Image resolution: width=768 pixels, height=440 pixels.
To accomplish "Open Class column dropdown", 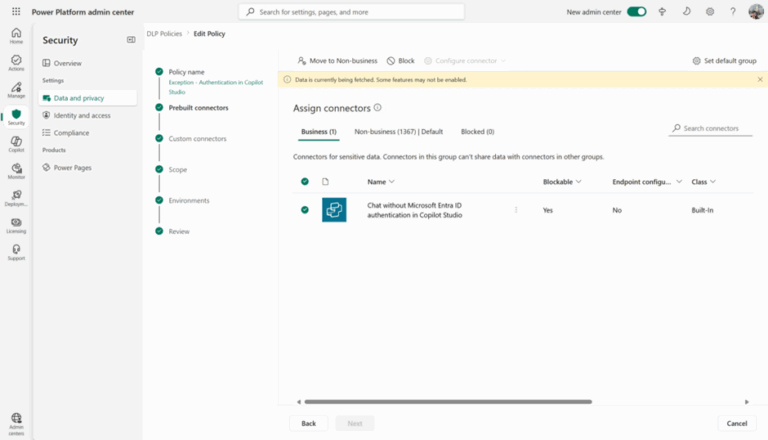I will pyautogui.click(x=703, y=182).
